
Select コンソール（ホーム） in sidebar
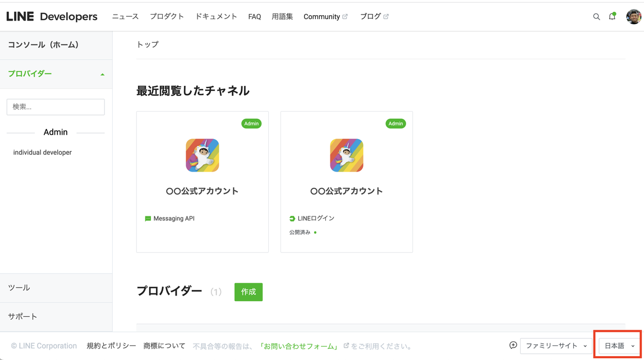[x=56, y=45]
